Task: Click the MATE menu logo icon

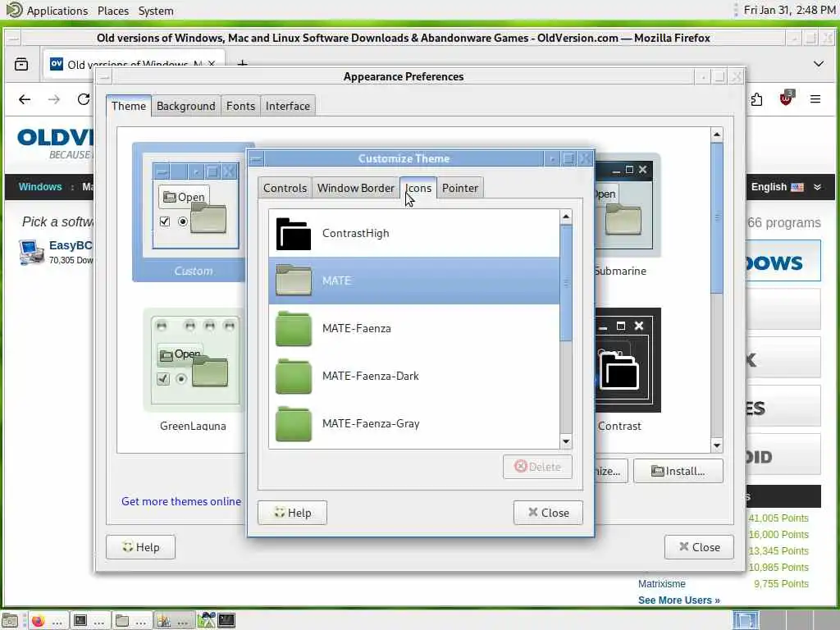Action: point(14,10)
